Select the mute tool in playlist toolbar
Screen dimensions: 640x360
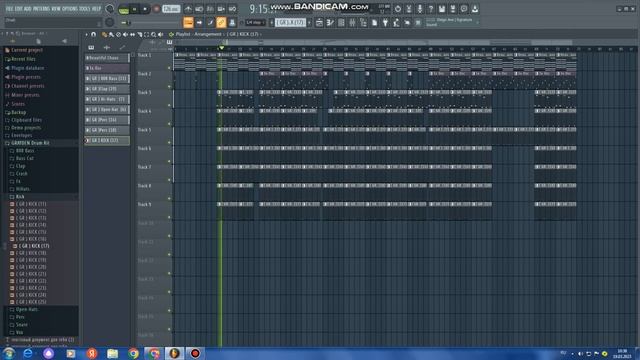click(125, 35)
